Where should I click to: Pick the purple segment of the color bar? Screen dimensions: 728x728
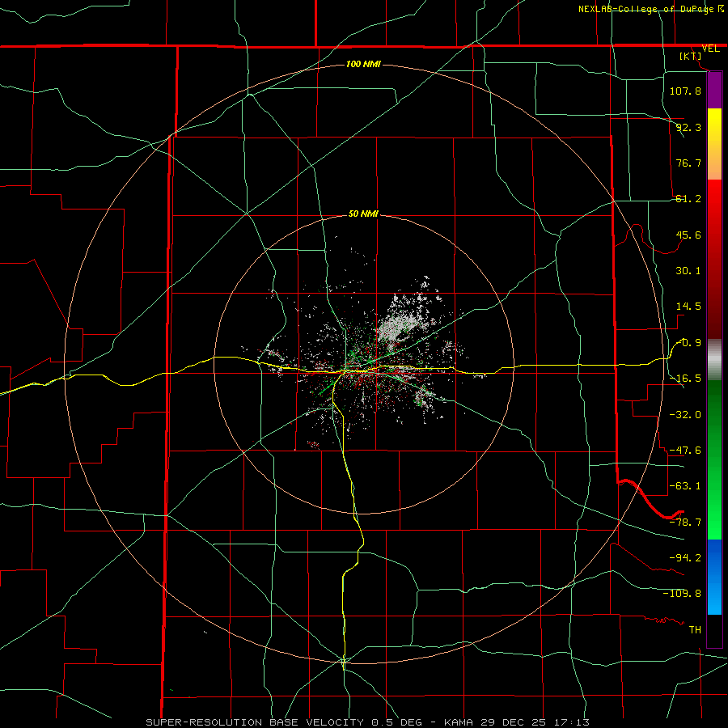[x=714, y=91]
